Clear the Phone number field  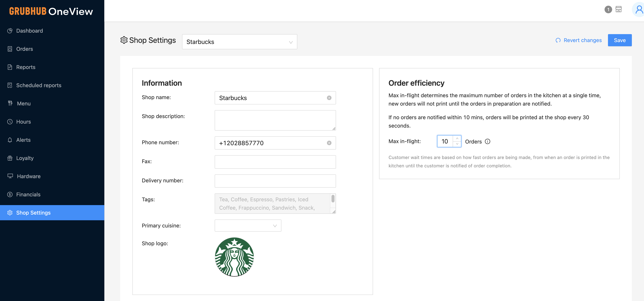(x=329, y=143)
